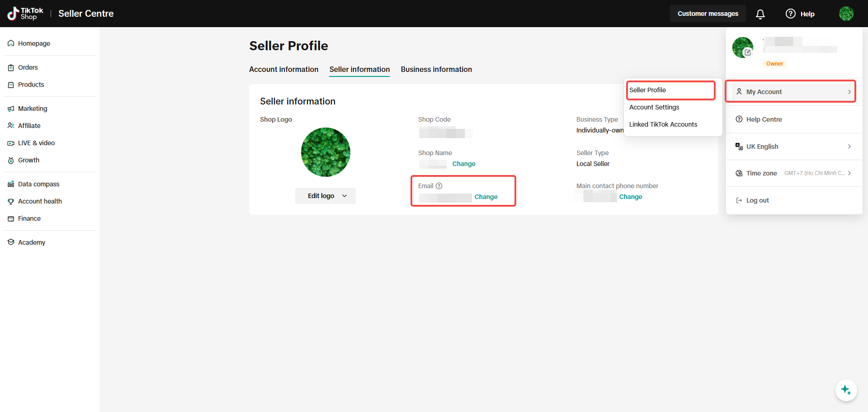Click the edit avatar pencil icon

pyautogui.click(x=748, y=52)
